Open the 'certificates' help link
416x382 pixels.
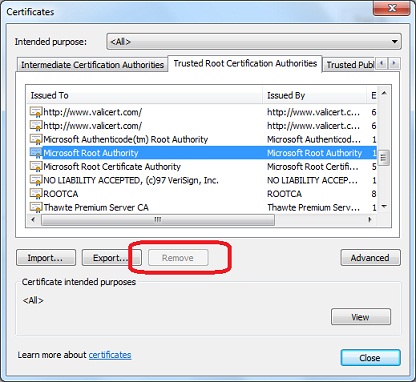tap(110, 355)
